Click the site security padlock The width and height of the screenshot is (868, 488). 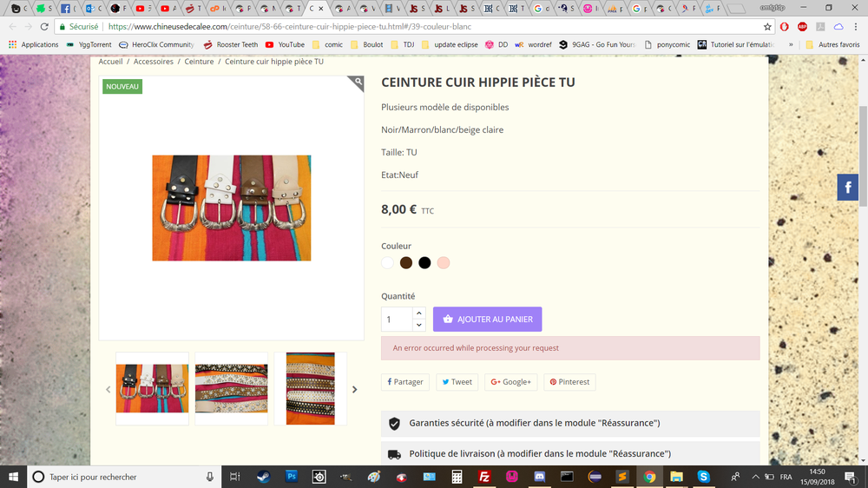pyautogui.click(x=62, y=27)
